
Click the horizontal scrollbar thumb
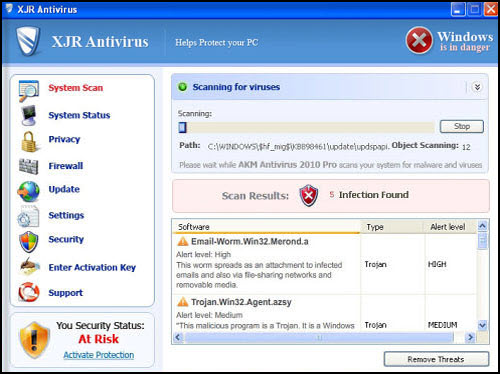pyautogui.click(x=319, y=338)
